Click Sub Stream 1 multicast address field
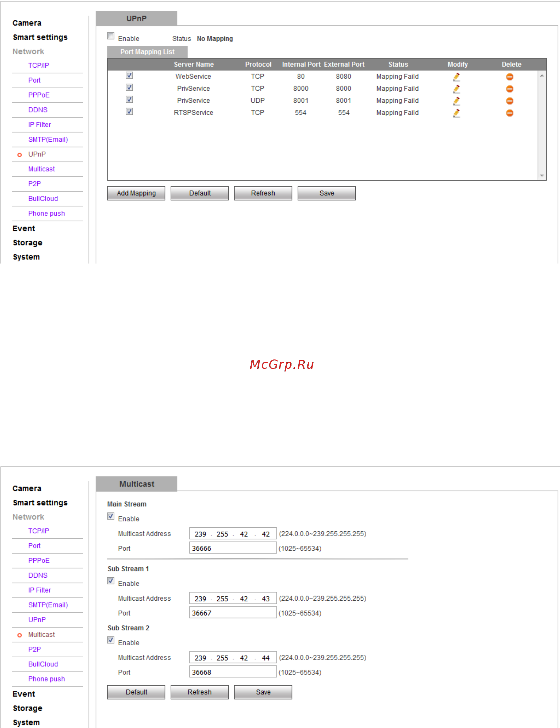 point(233,598)
